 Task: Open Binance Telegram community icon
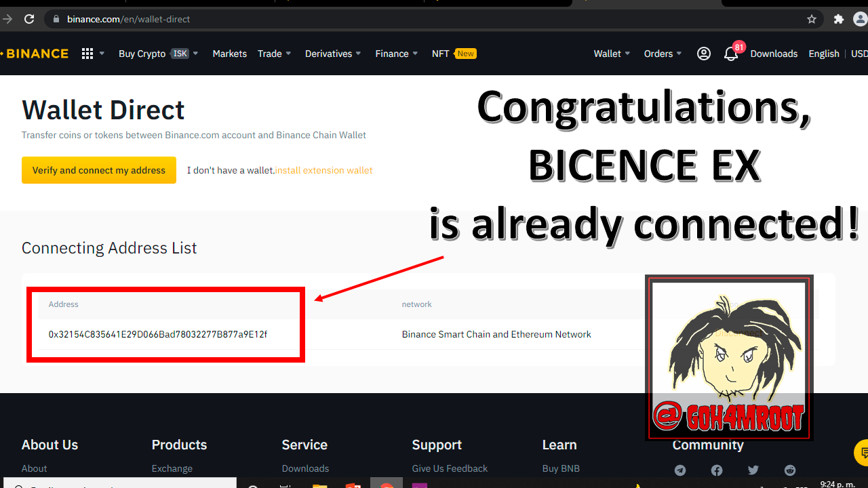(x=680, y=470)
